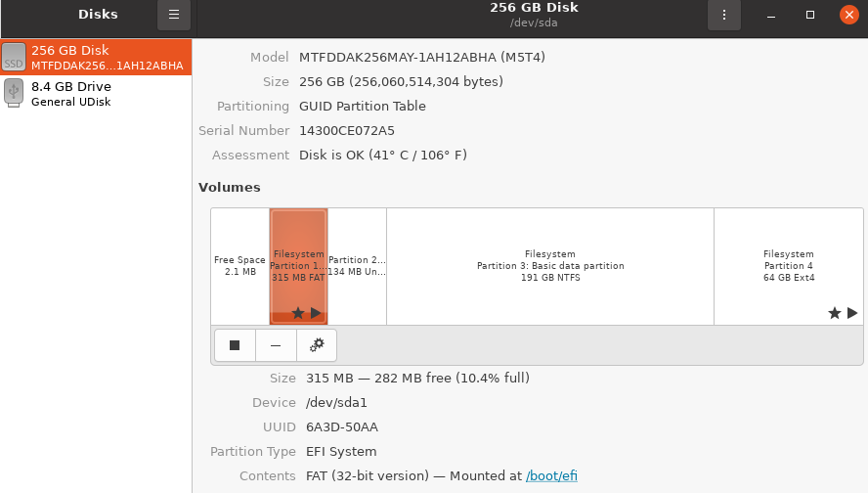Delete selected partition with the minus button
868x493 pixels.
(x=276, y=345)
